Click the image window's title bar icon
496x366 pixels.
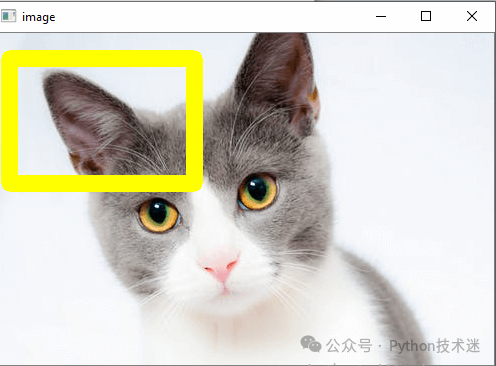[8, 16]
